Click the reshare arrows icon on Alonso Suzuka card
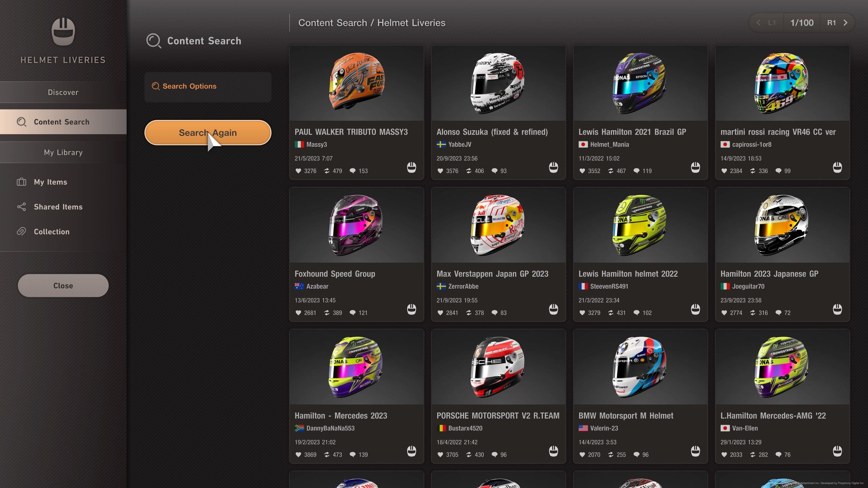The image size is (868, 488). tap(469, 171)
